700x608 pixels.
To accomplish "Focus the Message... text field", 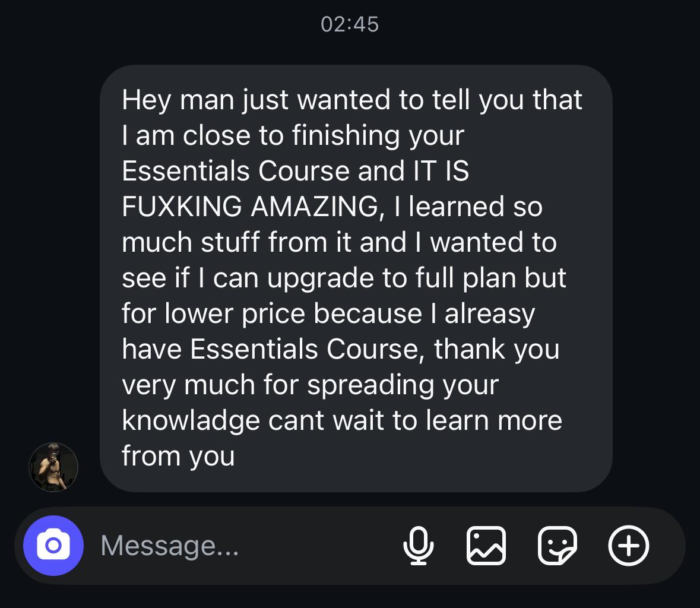I will point(246,546).
